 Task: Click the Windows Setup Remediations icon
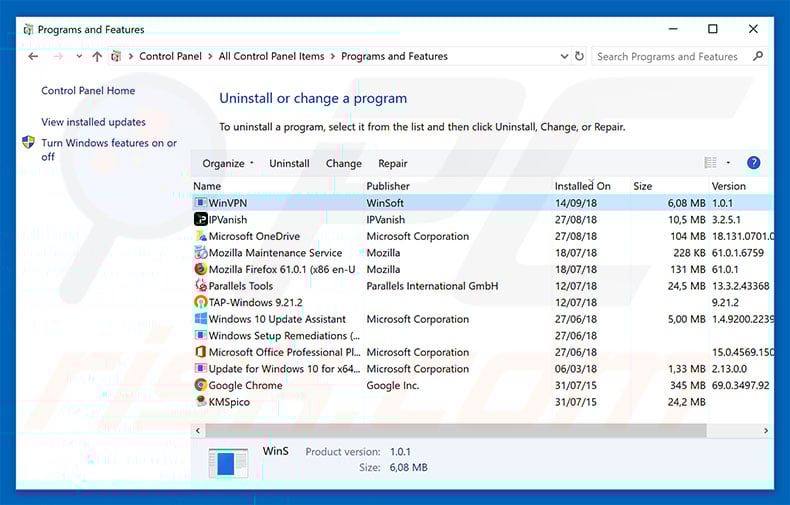[201, 335]
